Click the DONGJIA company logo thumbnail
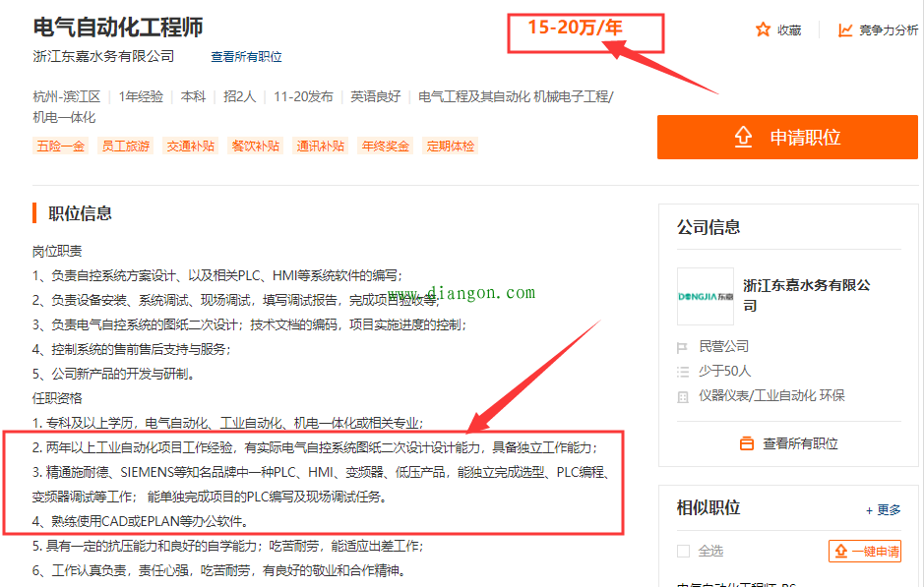The width and height of the screenshot is (924, 587). click(705, 295)
